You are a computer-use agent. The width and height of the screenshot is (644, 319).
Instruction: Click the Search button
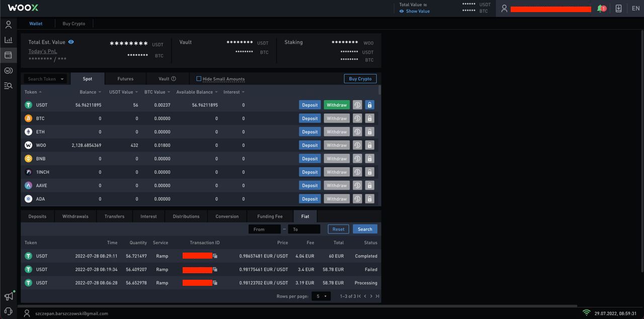(x=365, y=229)
